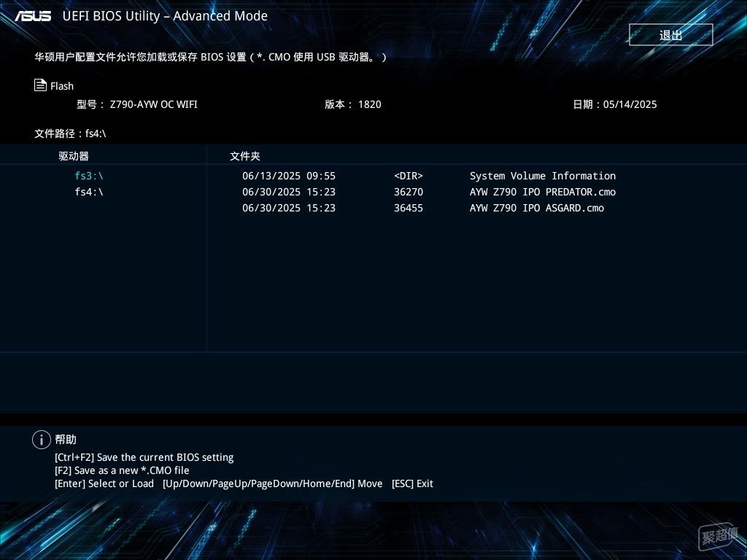Viewport: 747px width, 560px height.
Task: Click the ESC Exit hint
Action: point(412,484)
